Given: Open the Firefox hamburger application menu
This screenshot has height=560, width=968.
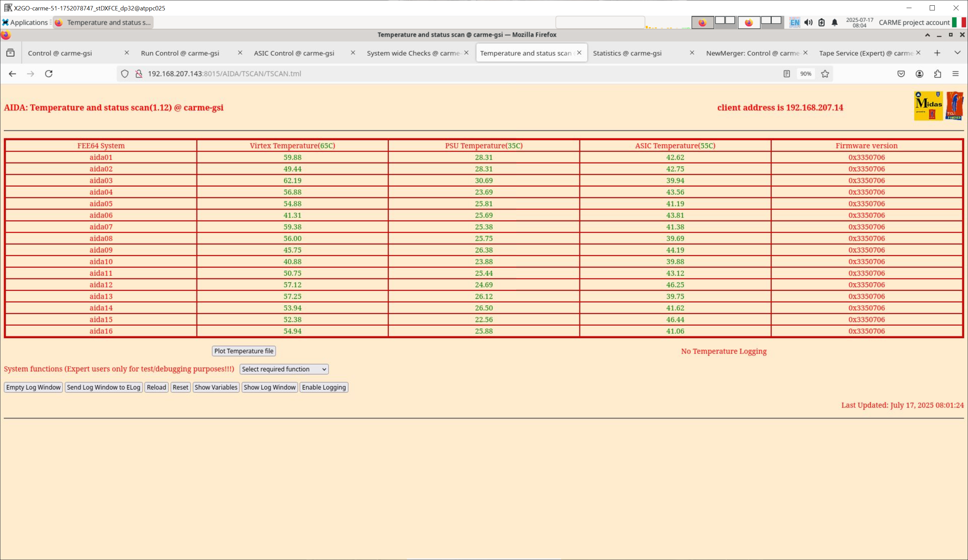Looking at the screenshot, I should coord(955,74).
